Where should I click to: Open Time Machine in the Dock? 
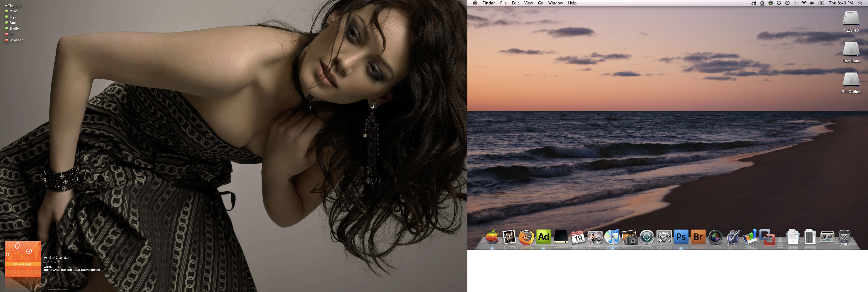[x=647, y=237]
